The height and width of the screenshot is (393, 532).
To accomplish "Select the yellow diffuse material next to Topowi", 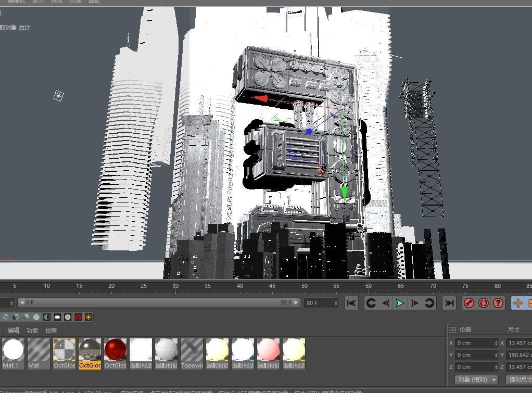I will pyautogui.click(x=217, y=353).
